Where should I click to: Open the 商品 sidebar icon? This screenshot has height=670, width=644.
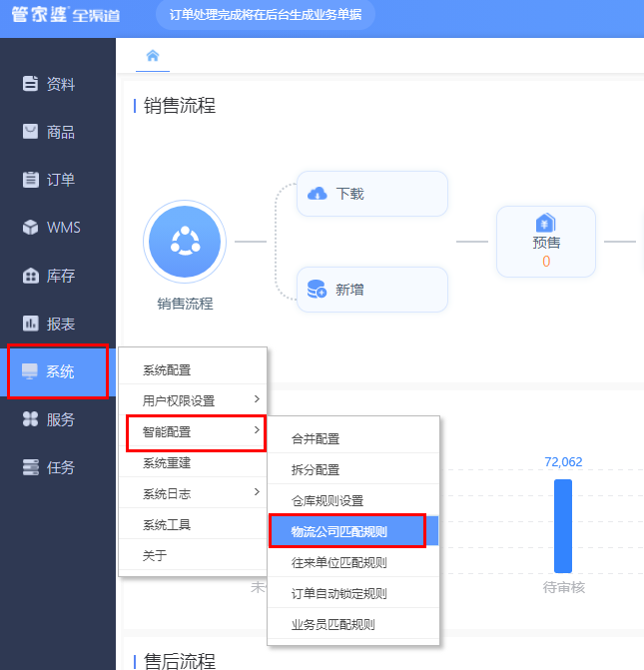click(x=30, y=132)
